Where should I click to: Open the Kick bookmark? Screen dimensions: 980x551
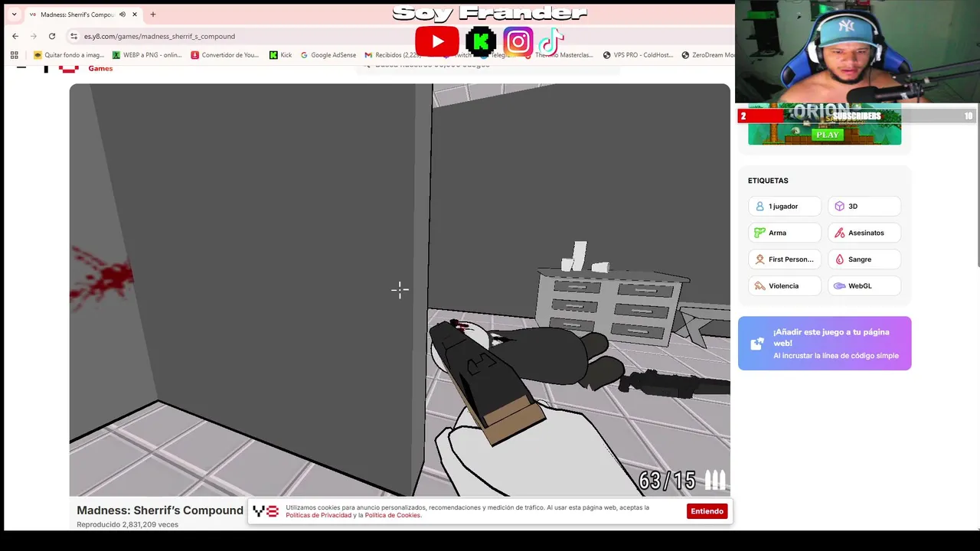[280, 55]
